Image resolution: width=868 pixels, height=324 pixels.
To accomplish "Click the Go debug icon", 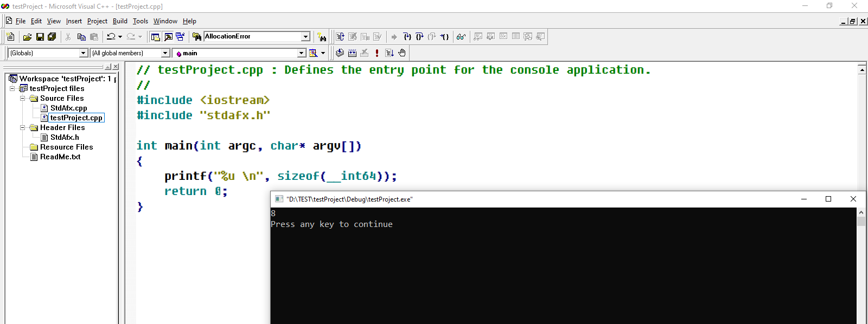I will click(x=390, y=53).
